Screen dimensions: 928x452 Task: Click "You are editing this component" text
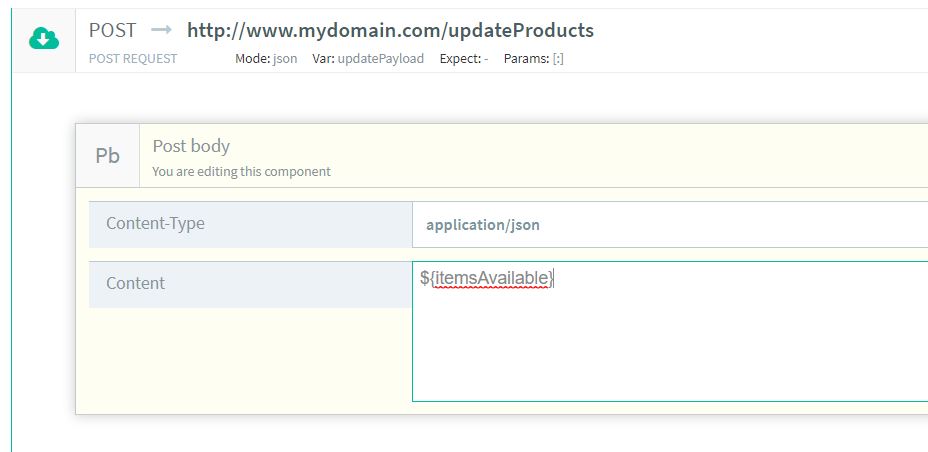[x=241, y=171]
